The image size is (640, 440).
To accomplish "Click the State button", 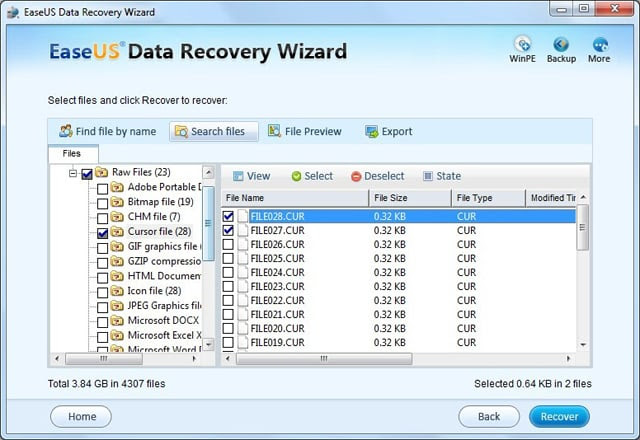I will 442,176.
